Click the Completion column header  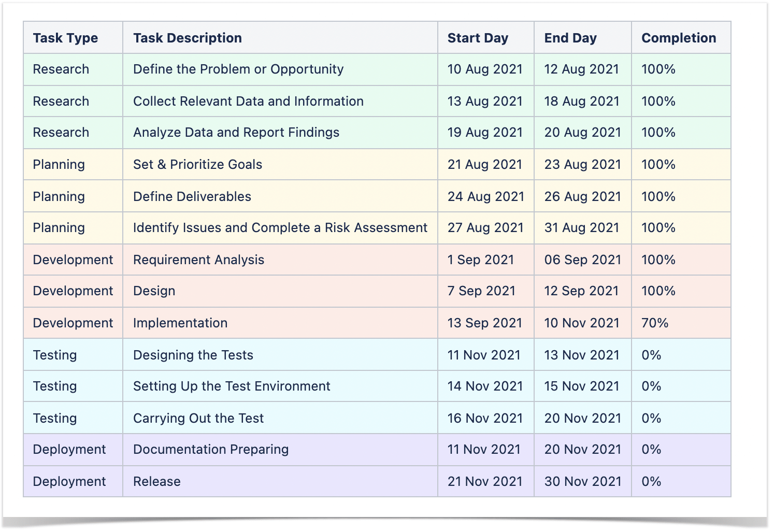pyautogui.click(x=679, y=37)
